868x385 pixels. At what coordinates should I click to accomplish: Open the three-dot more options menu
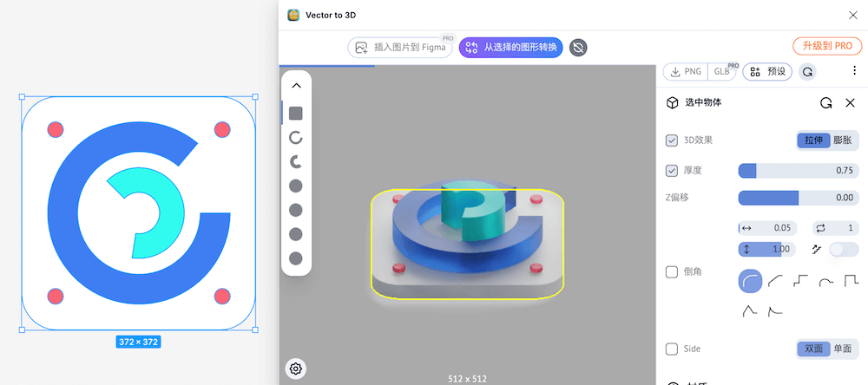pyautogui.click(x=854, y=71)
